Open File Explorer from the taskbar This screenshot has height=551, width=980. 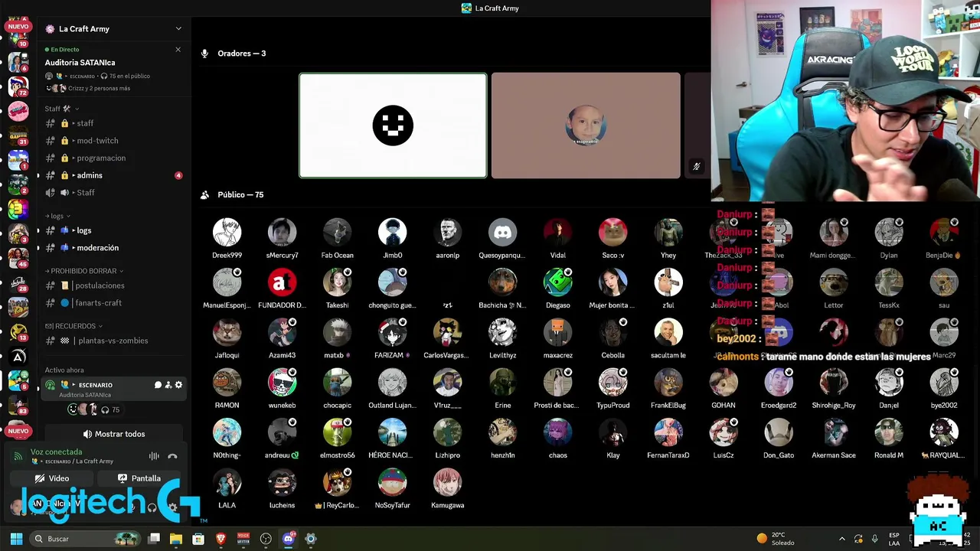176,539
